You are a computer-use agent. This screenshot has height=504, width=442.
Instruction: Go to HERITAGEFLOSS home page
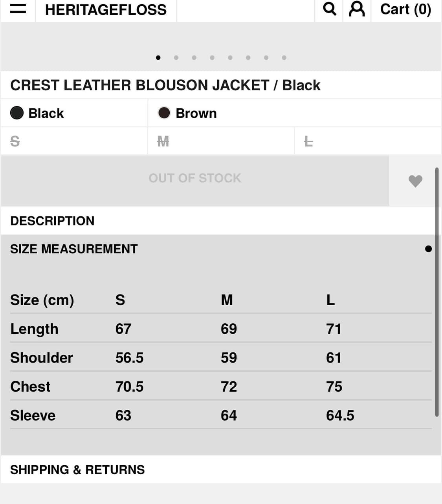(x=106, y=9)
